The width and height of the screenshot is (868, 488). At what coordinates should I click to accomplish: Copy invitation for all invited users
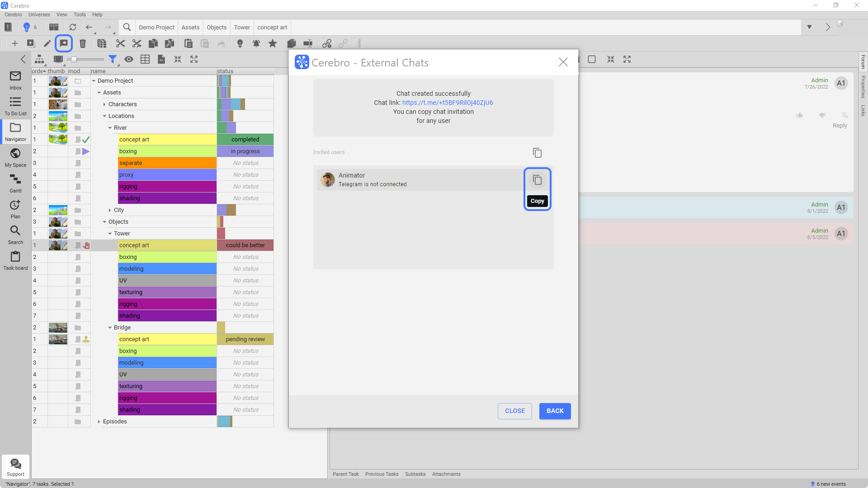point(537,153)
